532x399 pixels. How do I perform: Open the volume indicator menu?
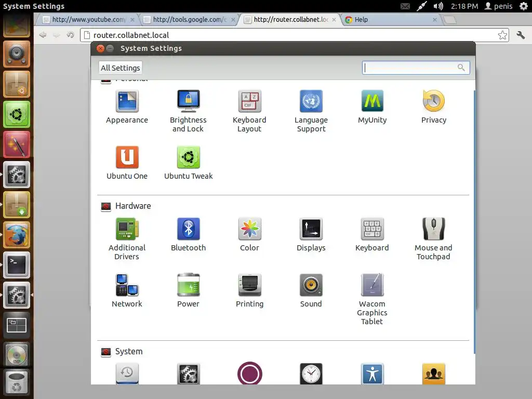click(x=438, y=6)
